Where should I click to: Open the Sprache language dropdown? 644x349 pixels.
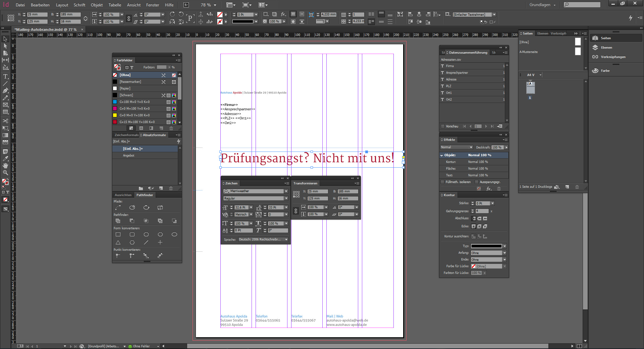[286, 239]
